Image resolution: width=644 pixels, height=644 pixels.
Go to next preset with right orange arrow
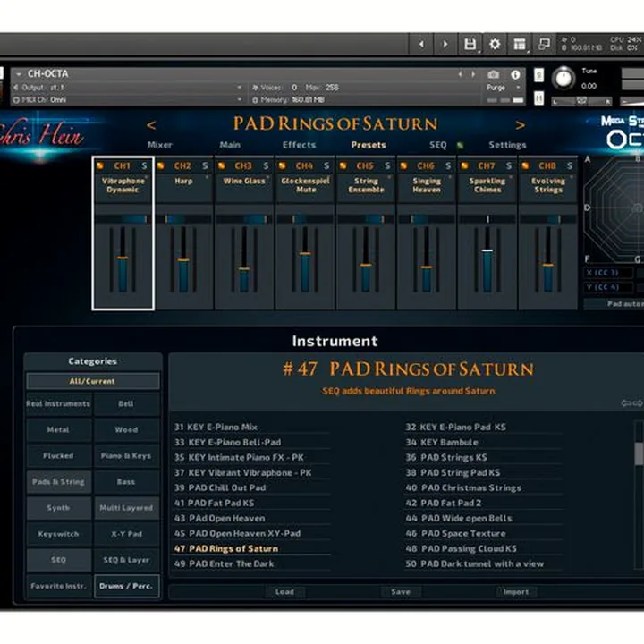[x=520, y=125]
